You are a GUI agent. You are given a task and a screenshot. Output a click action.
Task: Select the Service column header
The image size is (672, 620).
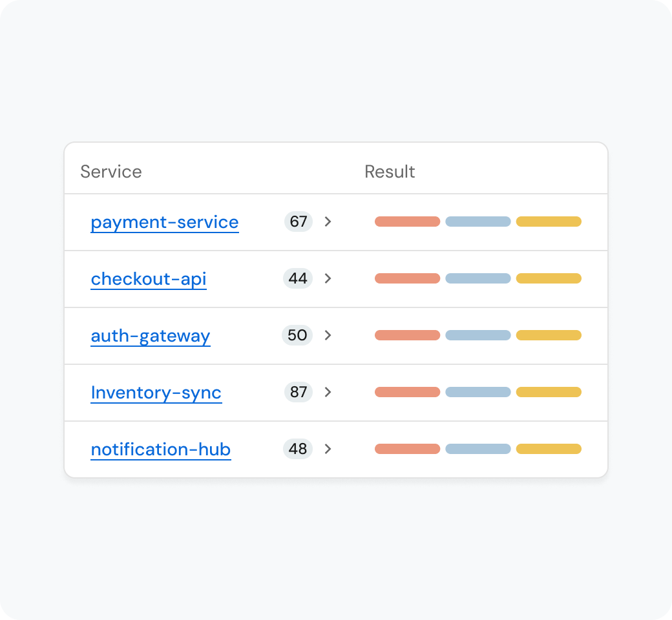click(x=111, y=171)
